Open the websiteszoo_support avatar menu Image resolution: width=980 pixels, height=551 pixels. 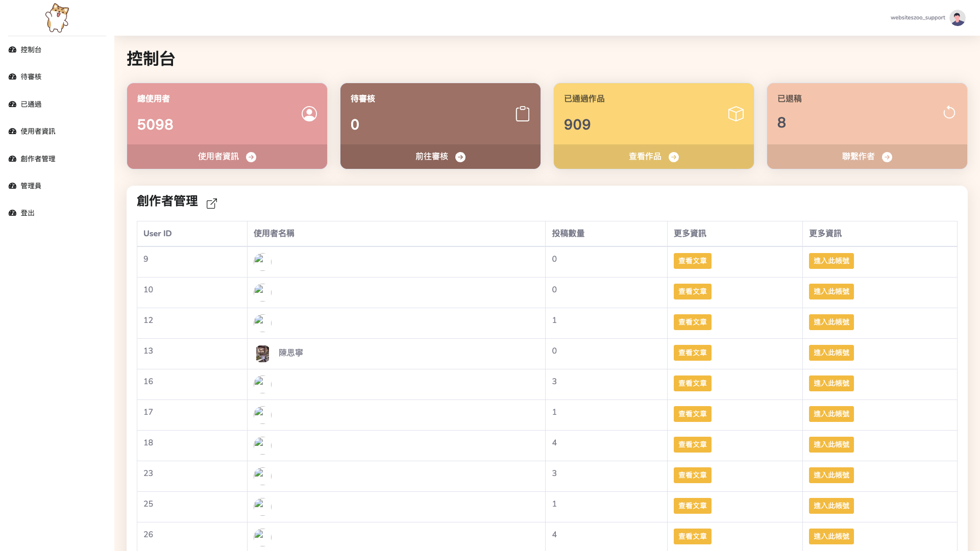click(957, 18)
